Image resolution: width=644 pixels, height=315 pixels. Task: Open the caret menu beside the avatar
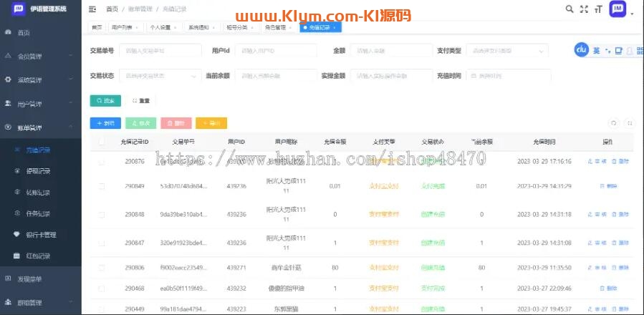point(632,14)
